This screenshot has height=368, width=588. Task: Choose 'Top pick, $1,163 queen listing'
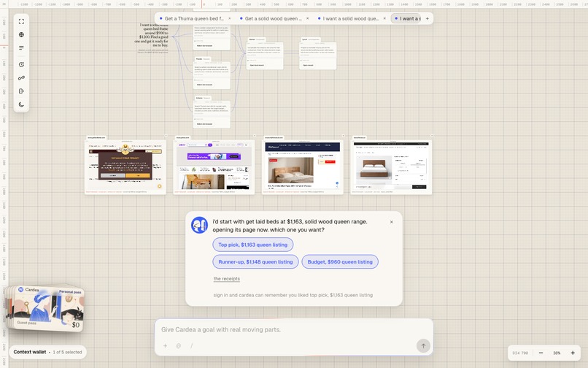(252, 245)
